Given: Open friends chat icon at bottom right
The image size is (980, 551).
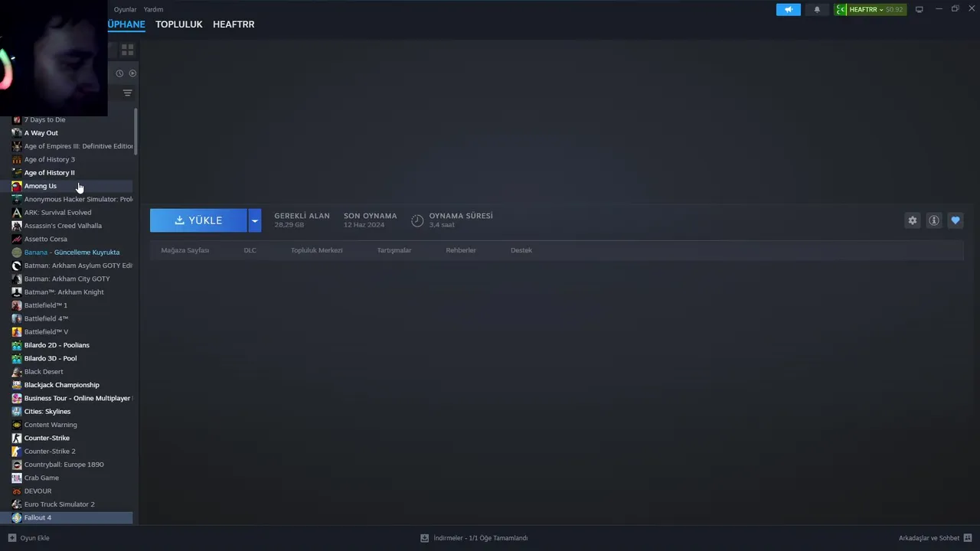Looking at the screenshot, I should 968,538.
